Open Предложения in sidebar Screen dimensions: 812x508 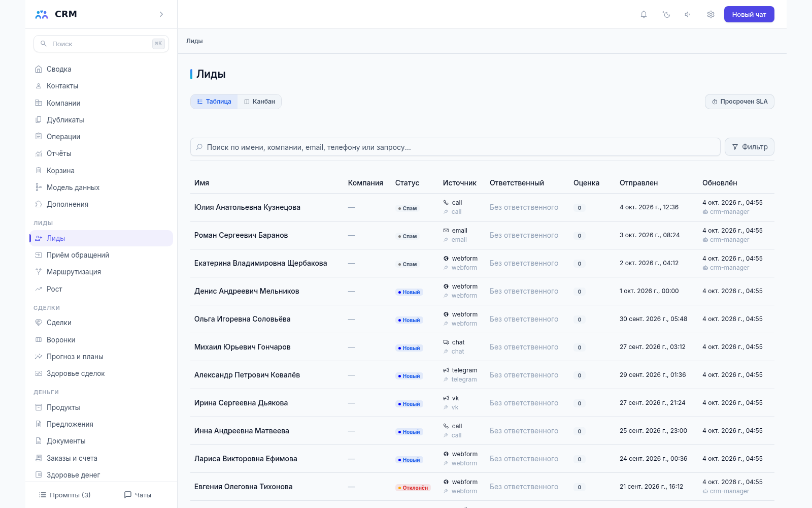coord(101,424)
